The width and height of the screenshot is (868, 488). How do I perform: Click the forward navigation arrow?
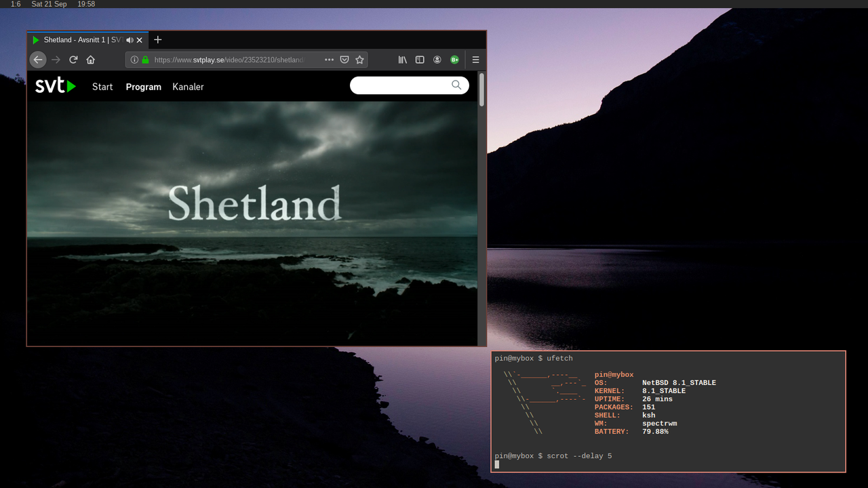(x=56, y=60)
